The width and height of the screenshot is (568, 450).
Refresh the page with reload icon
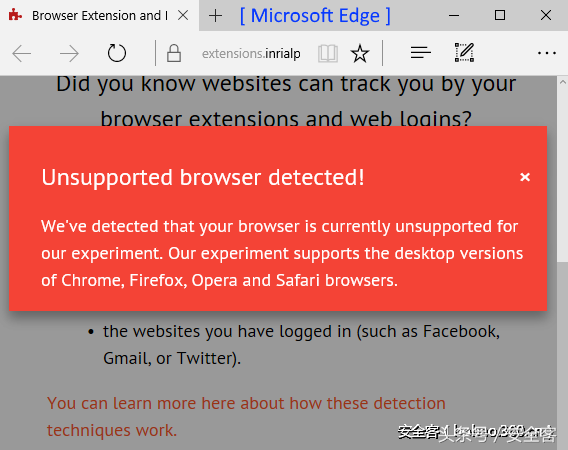pos(117,53)
